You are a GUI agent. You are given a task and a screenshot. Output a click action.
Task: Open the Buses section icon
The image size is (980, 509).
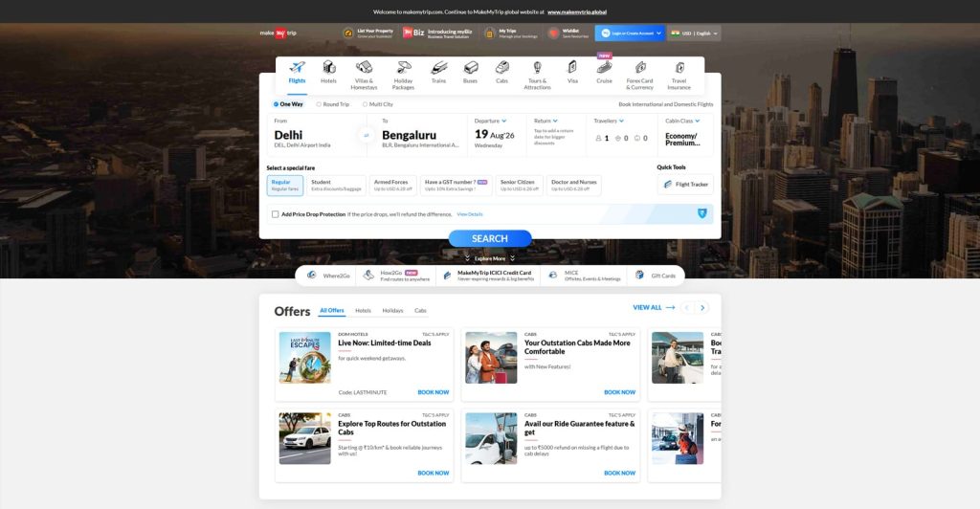[471, 67]
